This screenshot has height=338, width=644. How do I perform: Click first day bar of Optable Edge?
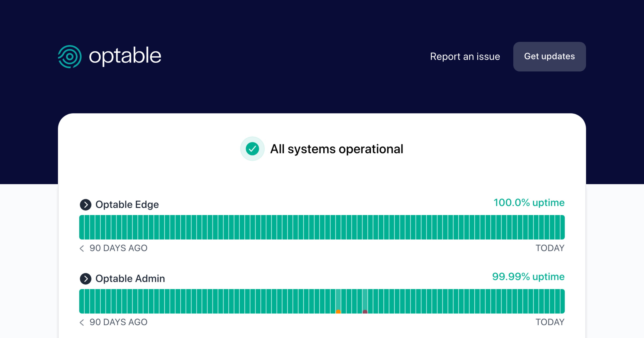tap(82, 227)
